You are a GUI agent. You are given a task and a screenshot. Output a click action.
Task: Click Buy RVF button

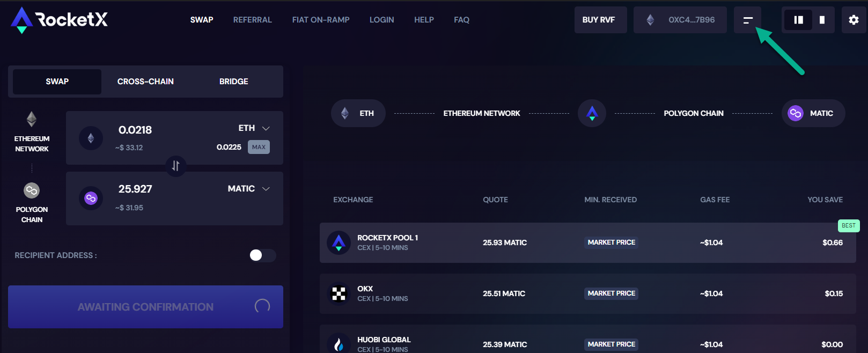[600, 20]
